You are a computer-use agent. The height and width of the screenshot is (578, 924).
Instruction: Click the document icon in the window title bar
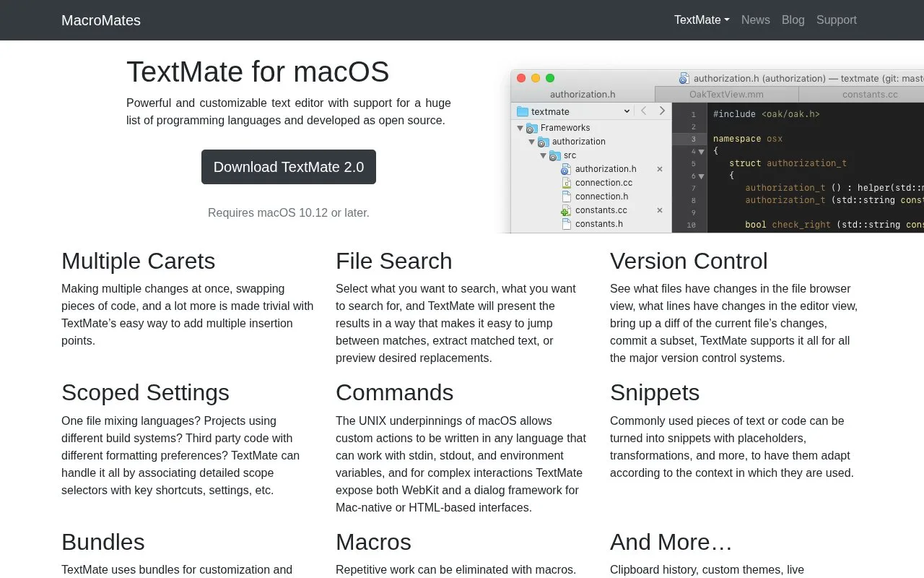684,78
